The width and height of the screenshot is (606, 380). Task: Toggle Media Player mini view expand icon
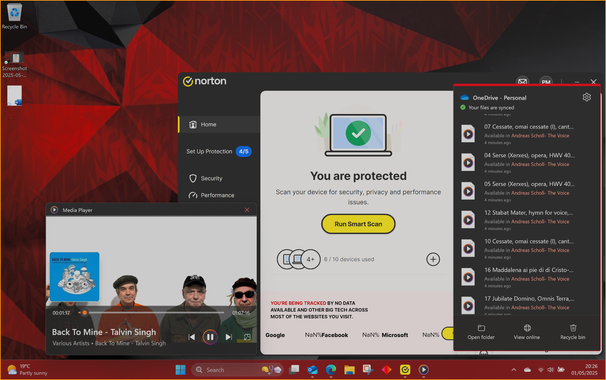[x=247, y=337]
